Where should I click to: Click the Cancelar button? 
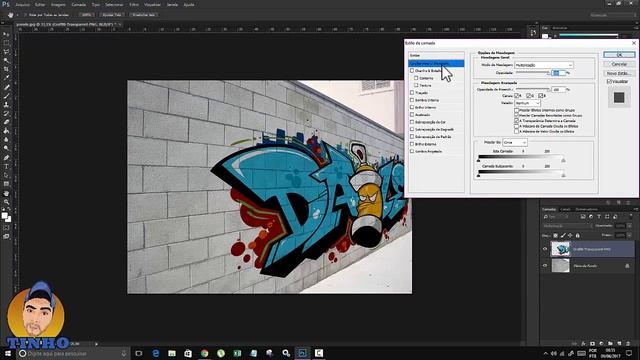point(619,64)
